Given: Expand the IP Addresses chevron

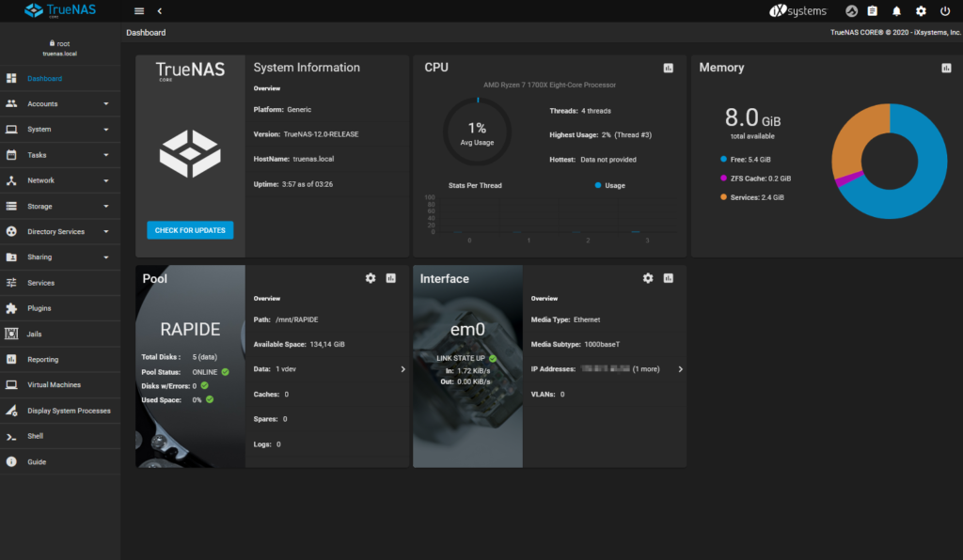Looking at the screenshot, I should pyautogui.click(x=681, y=369).
